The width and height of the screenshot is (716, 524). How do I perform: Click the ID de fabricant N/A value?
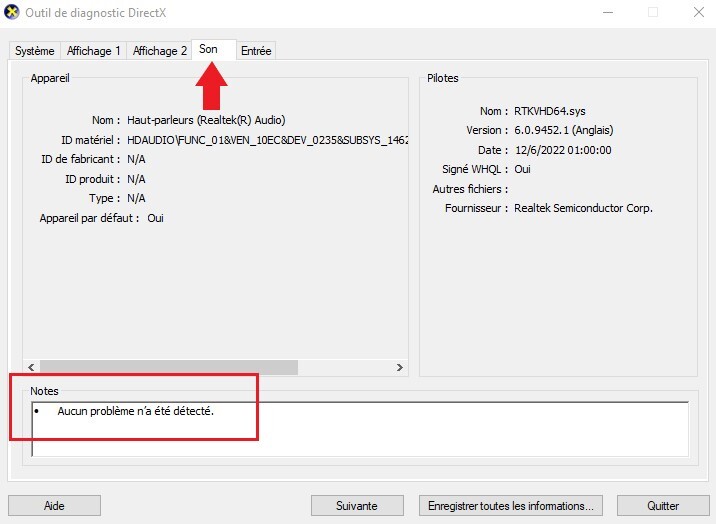point(136,159)
